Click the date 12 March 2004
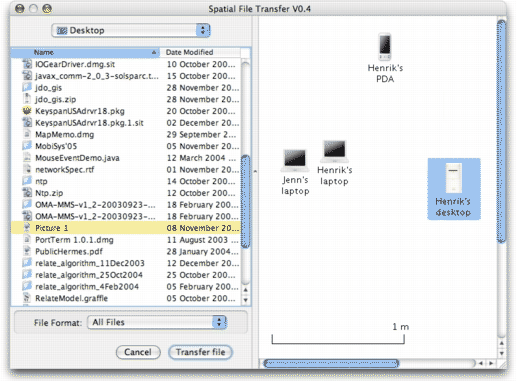The height and width of the screenshot is (381, 516). pos(196,158)
